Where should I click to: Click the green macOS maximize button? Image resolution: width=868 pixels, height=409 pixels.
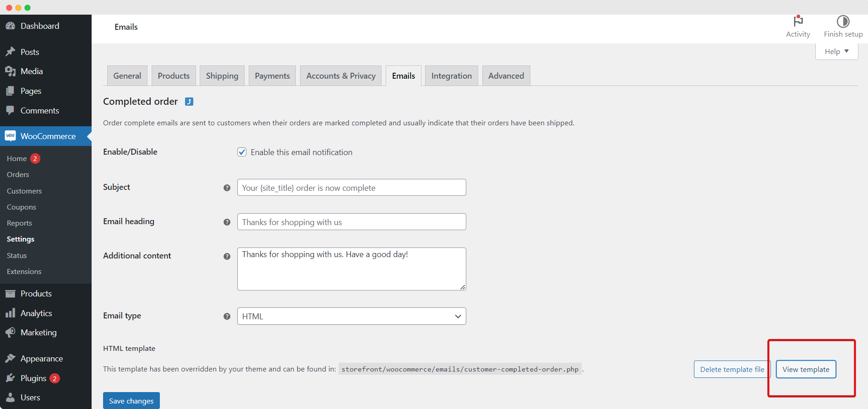pos(27,8)
